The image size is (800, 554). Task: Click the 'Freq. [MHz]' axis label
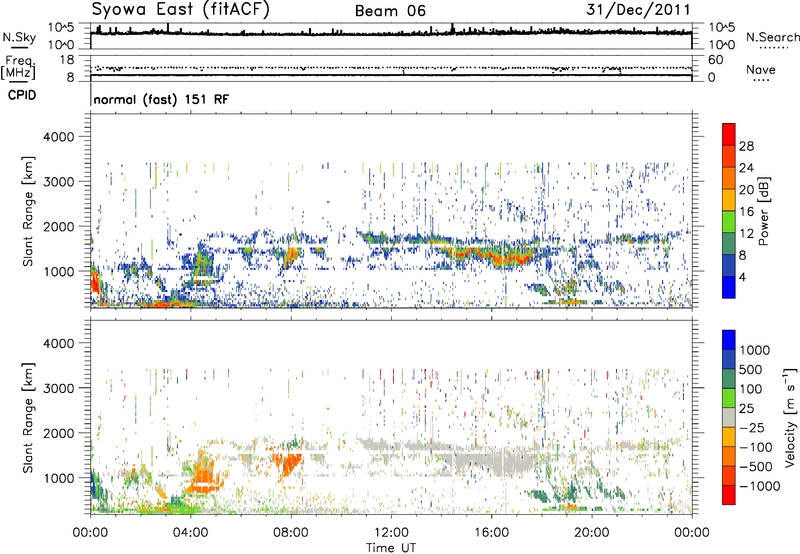(x=18, y=68)
